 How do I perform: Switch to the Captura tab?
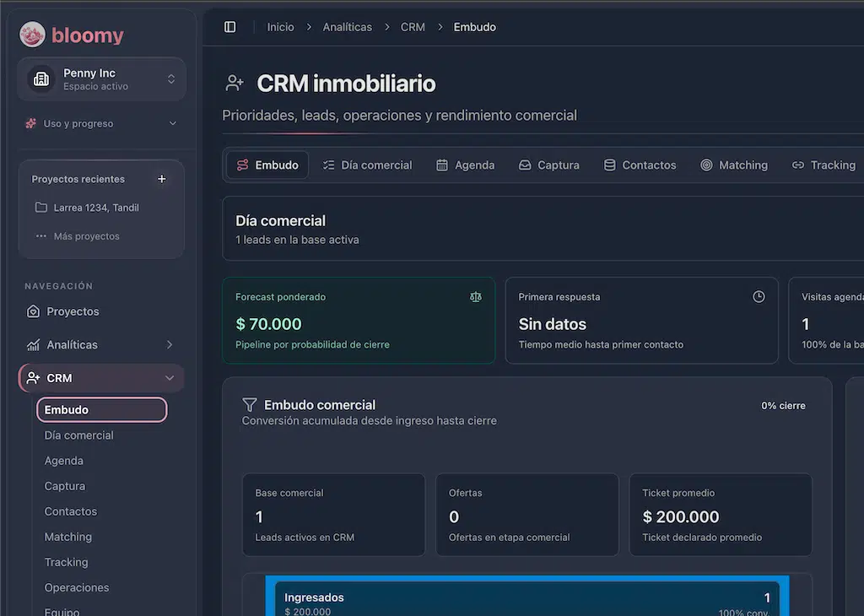pos(549,165)
